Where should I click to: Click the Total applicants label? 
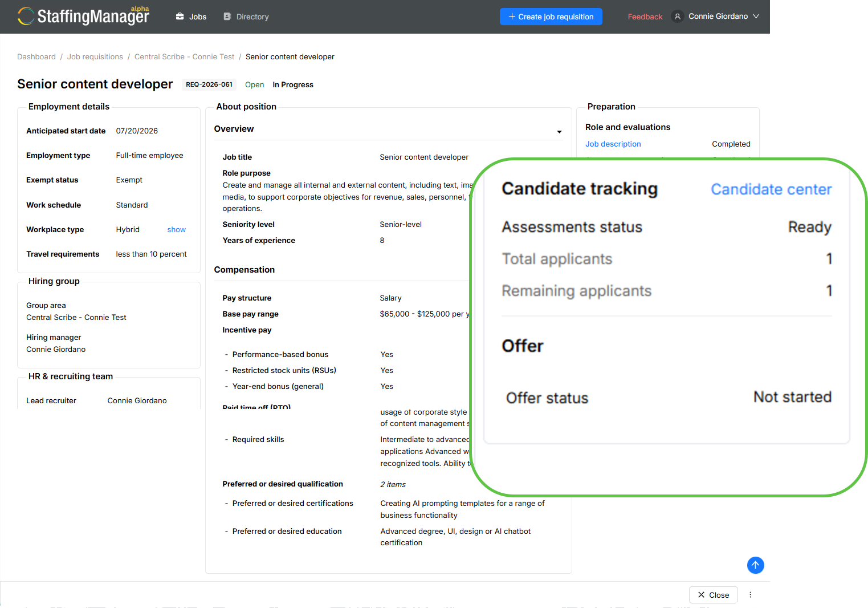pos(557,259)
